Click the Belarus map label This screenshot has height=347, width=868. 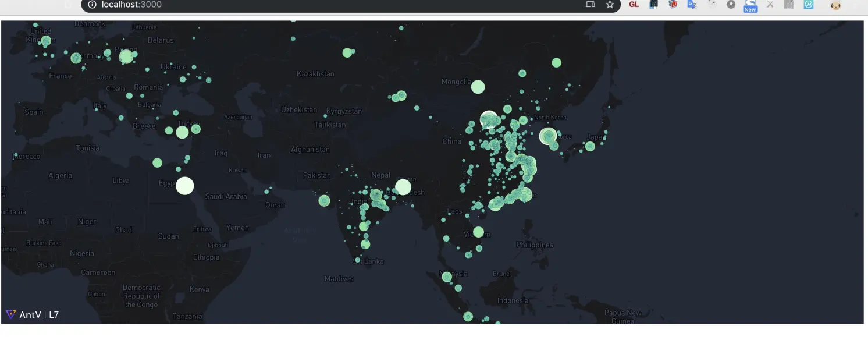[x=161, y=40]
